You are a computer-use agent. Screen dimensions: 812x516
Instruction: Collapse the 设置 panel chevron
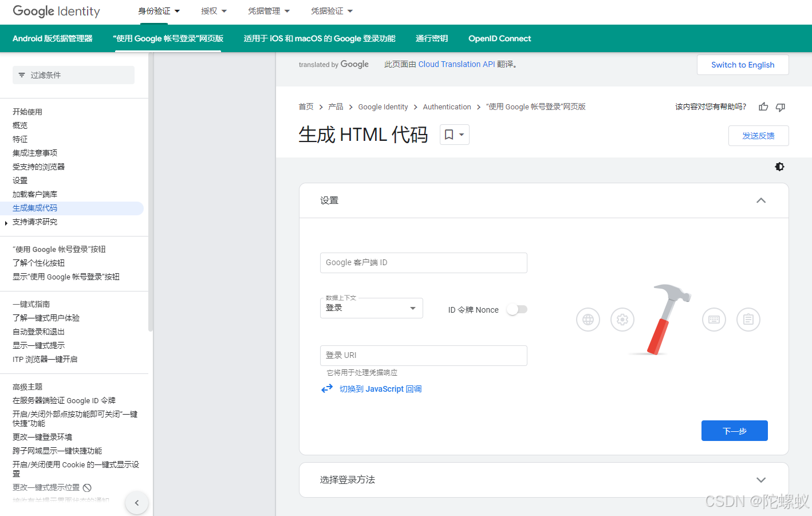pos(761,200)
